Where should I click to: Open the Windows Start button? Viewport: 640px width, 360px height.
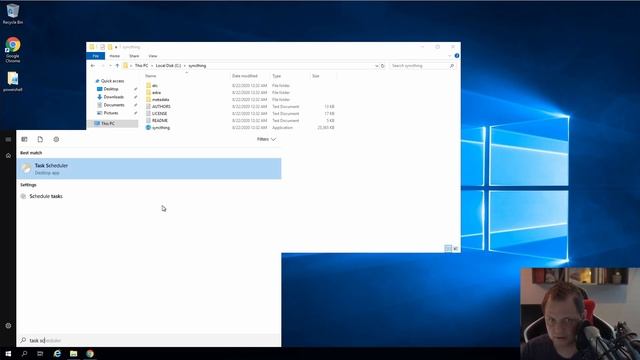(8, 353)
